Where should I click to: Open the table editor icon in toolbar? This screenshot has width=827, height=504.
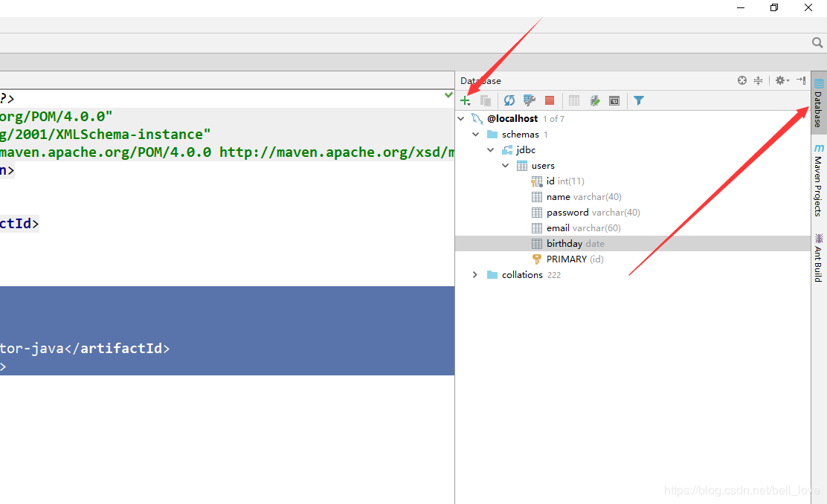(574, 100)
